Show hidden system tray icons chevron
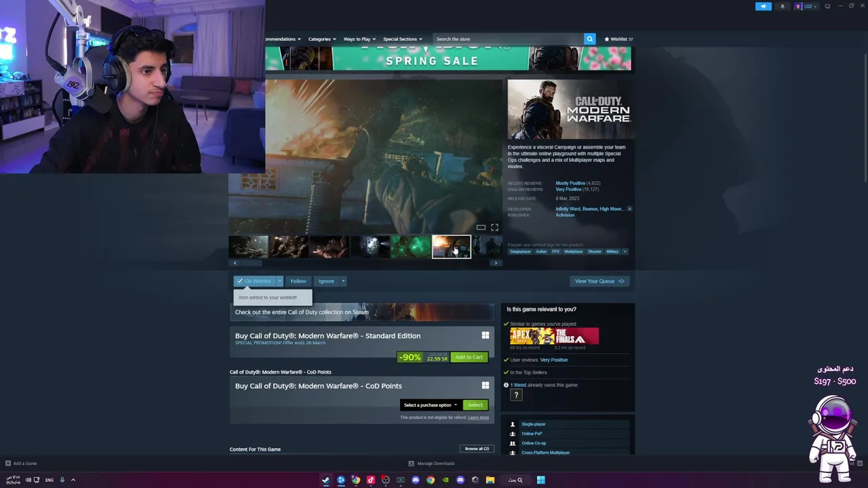The height and width of the screenshot is (488, 868). coord(73,480)
